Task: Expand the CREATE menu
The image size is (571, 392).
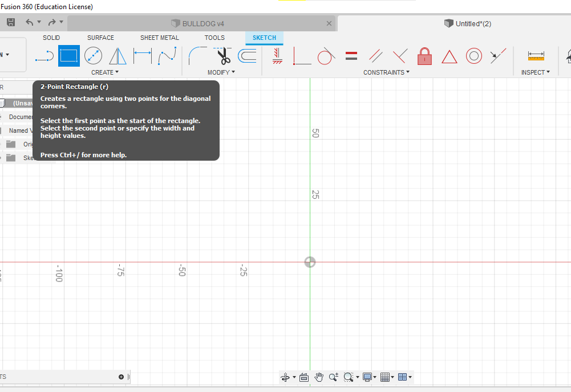Action: point(105,72)
